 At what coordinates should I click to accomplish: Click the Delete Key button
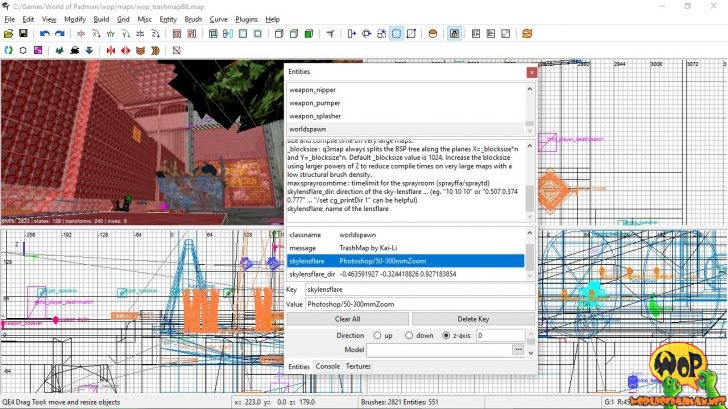coord(472,319)
